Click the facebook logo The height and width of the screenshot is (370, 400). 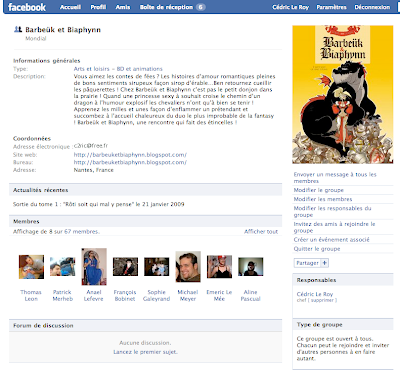(27, 7)
